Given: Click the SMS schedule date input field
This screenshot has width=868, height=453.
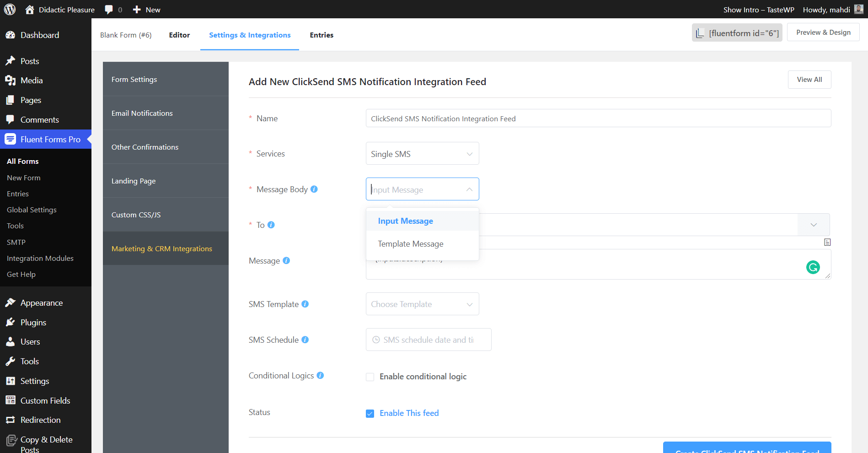Looking at the screenshot, I should (x=429, y=340).
